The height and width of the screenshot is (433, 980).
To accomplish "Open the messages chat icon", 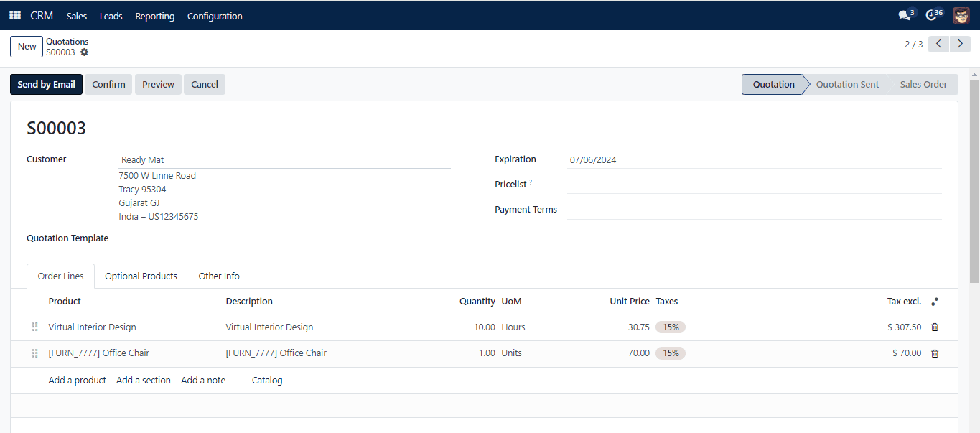I will [x=905, y=15].
